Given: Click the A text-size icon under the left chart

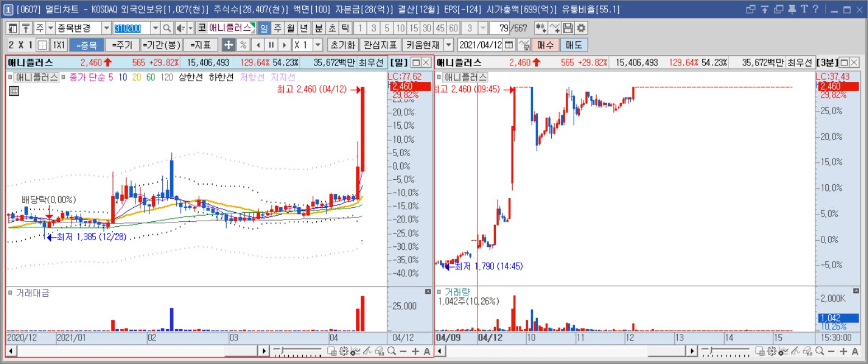Looking at the screenshot, I should 427,351.
